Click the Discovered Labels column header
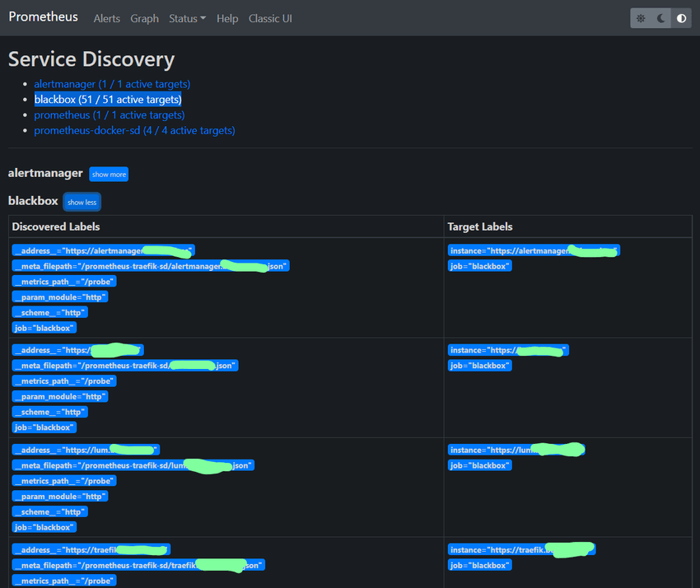Image resolution: width=700 pixels, height=588 pixels. click(x=56, y=226)
